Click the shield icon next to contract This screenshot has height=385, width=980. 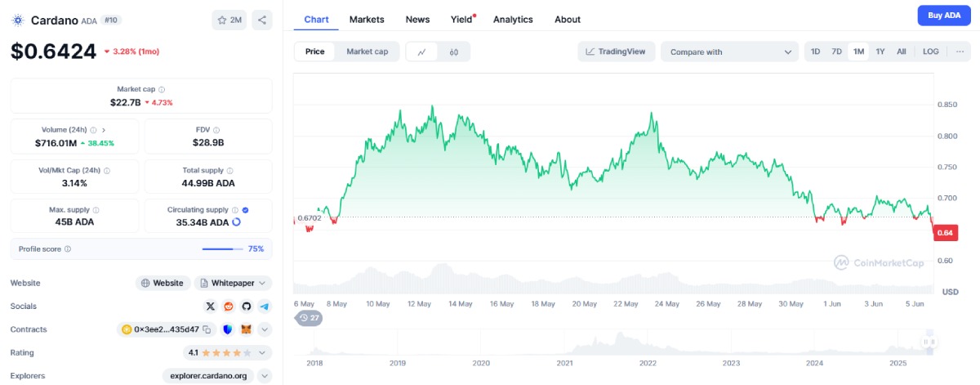228,329
